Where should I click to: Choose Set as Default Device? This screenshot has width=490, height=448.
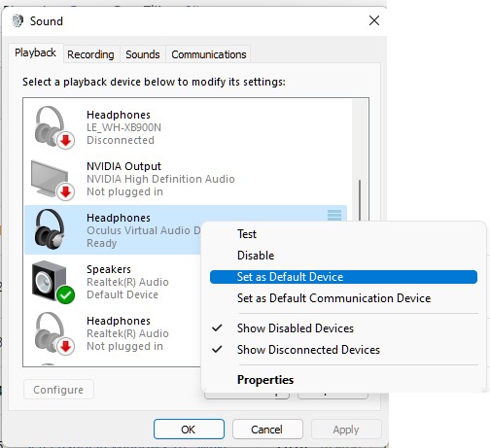pyautogui.click(x=343, y=277)
